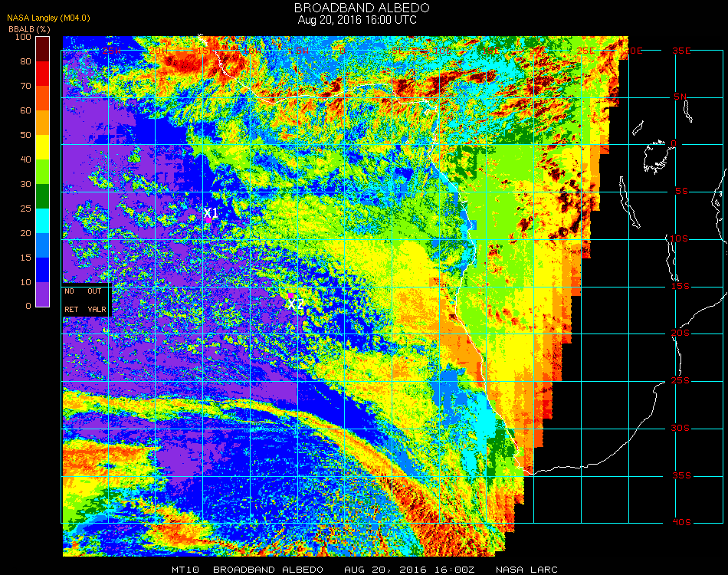Click the 20S latitude label
728x575 pixels.
(680, 333)
